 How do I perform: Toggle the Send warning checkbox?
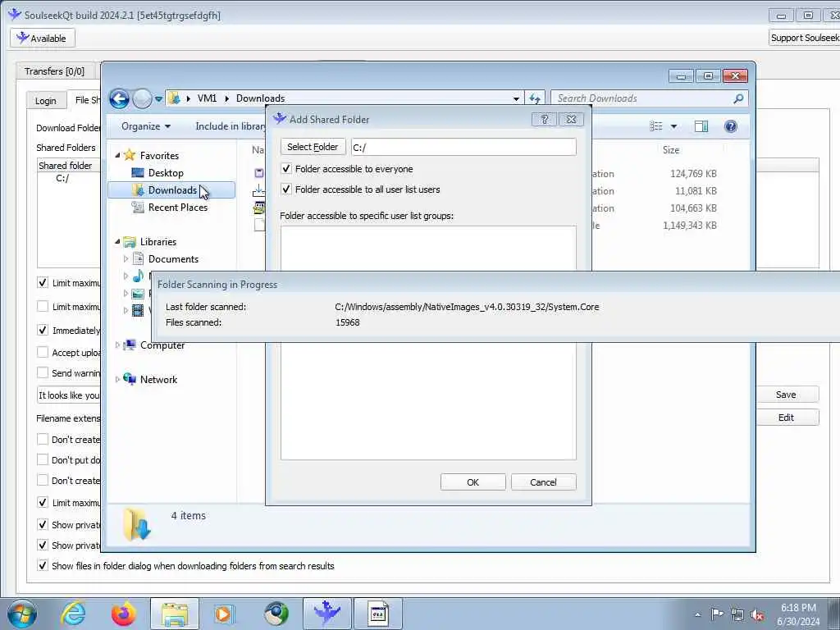pyautogui.click(x=43, y=372)
